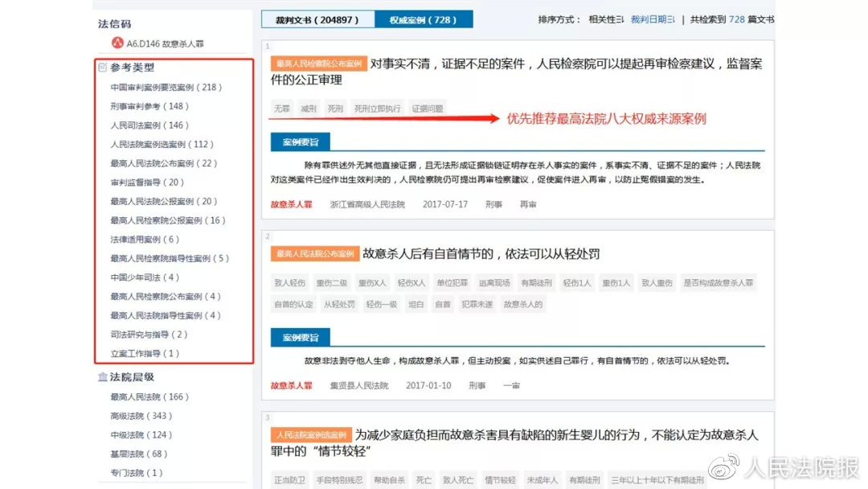Viewport: 868px width, 489px height.
Task: Select the 最高人民检察院公报案例 (16) filter
Action: [x=169, y=220]
